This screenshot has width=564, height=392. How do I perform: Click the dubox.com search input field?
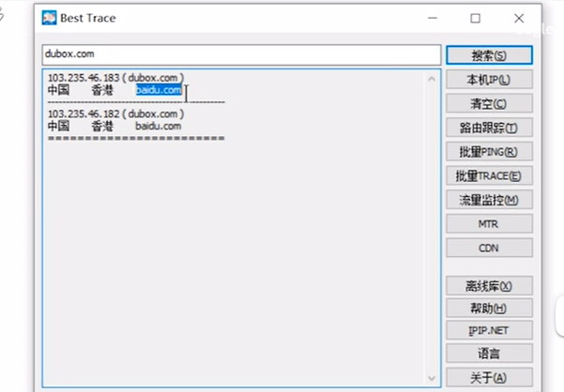pyautogui.click(x=241, y=54)
